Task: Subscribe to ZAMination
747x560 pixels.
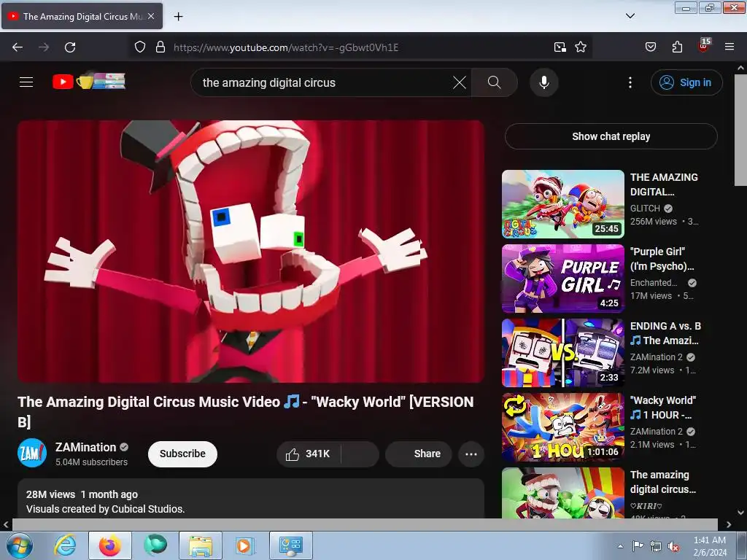Action: click(x=182, y=454)
